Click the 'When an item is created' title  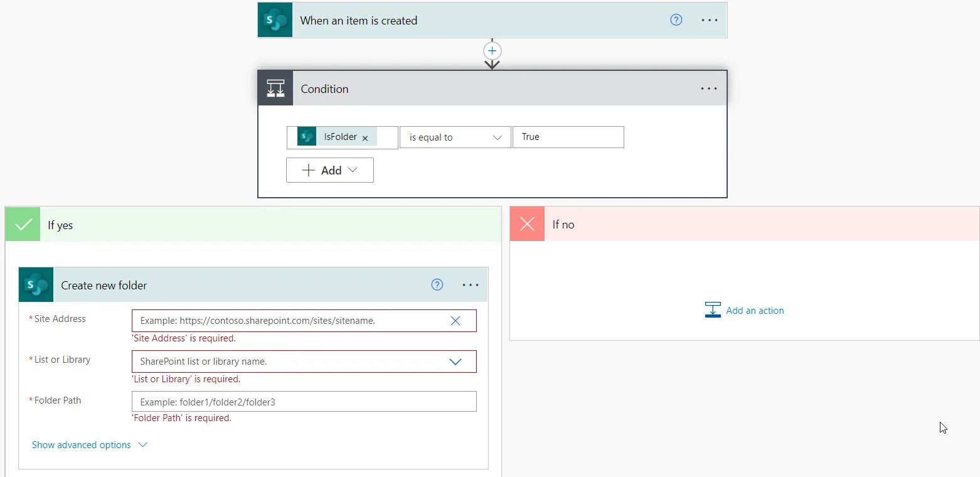tap(359, 20)
